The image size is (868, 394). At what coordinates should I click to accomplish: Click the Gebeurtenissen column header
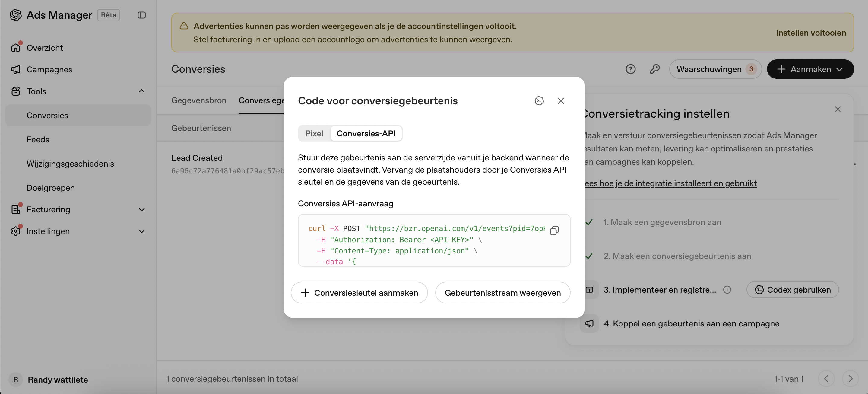tap(201, 128)
